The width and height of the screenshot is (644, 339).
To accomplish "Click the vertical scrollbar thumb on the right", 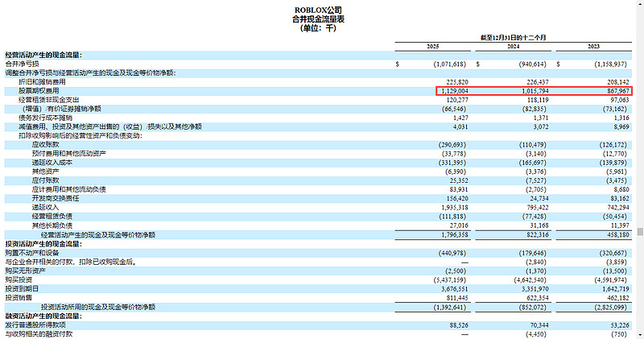I will 640,232.
